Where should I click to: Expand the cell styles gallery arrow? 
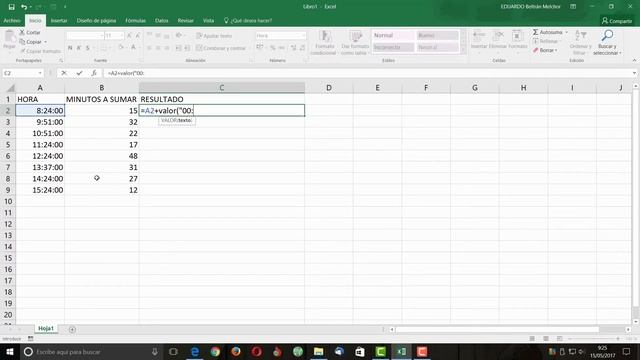tap(463, 50)
